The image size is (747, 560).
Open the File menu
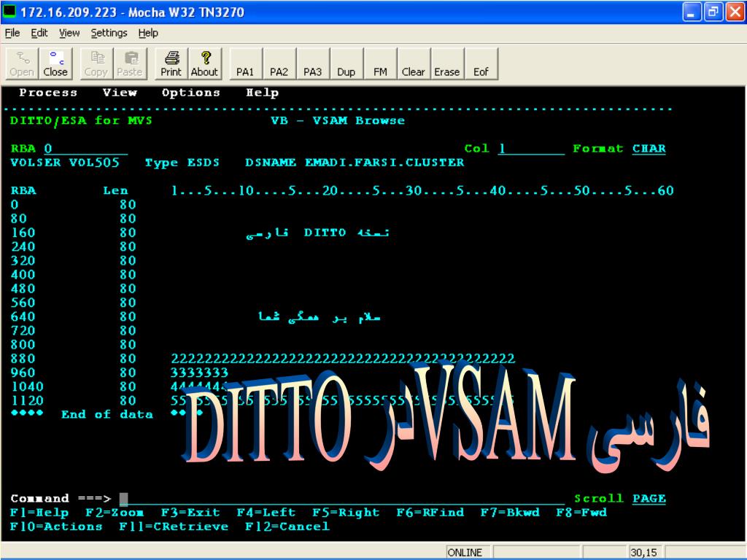12,33
